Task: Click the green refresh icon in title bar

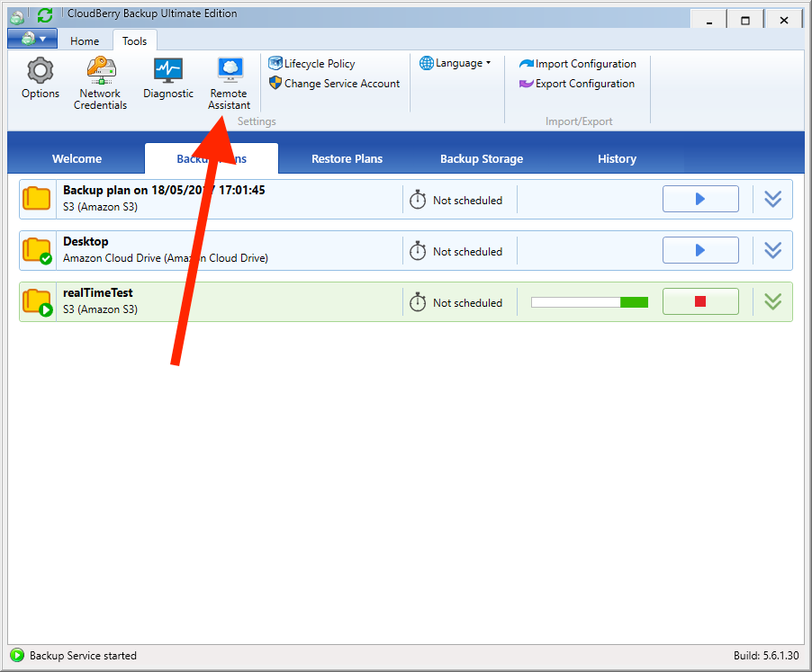Action: (x=45, y=15)
